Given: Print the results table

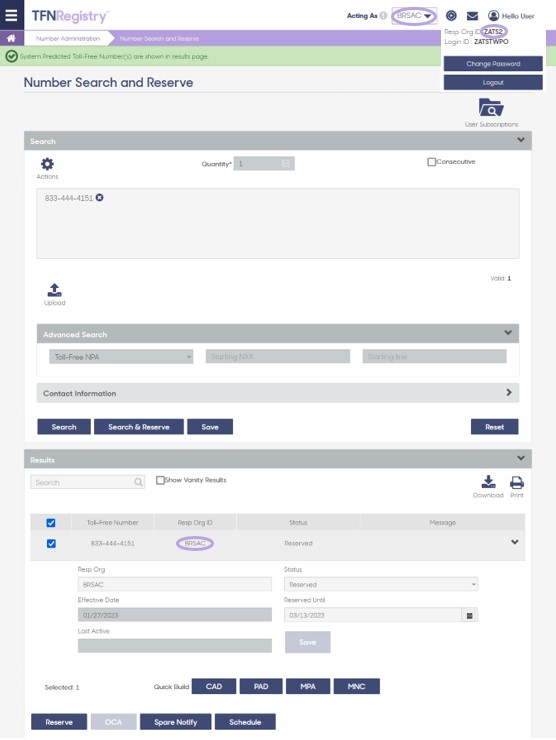Looking at the screenshot, I should [517, 482].
